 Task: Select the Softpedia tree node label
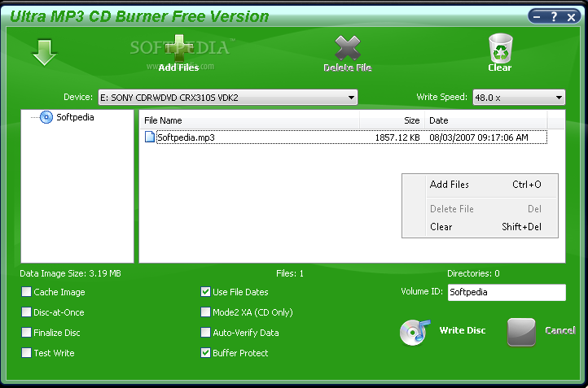pos(75,117)
